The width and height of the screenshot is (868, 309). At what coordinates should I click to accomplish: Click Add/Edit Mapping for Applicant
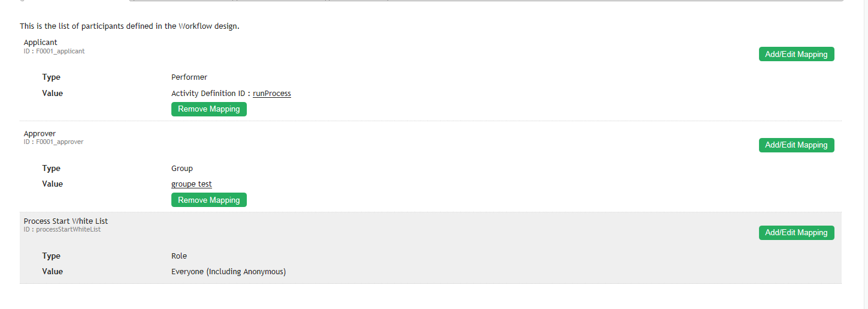point(796,54)
